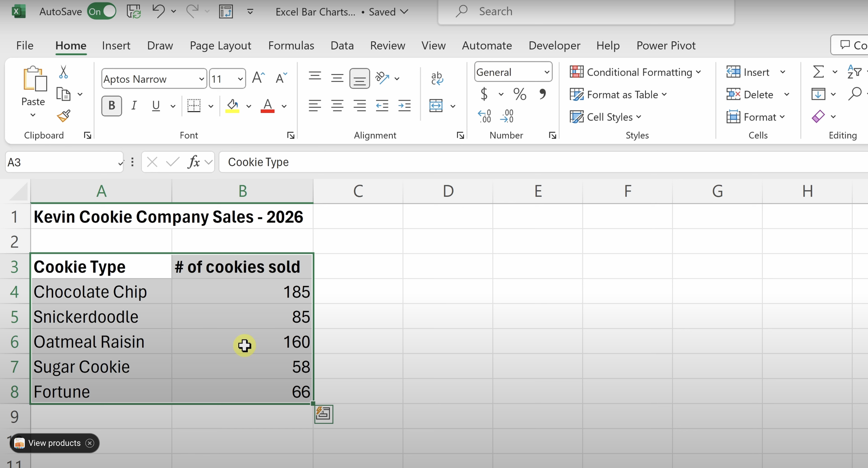This screenshot has width=868, height=468.
Task: Open the Page Layout tab
Action: point(220,45)
